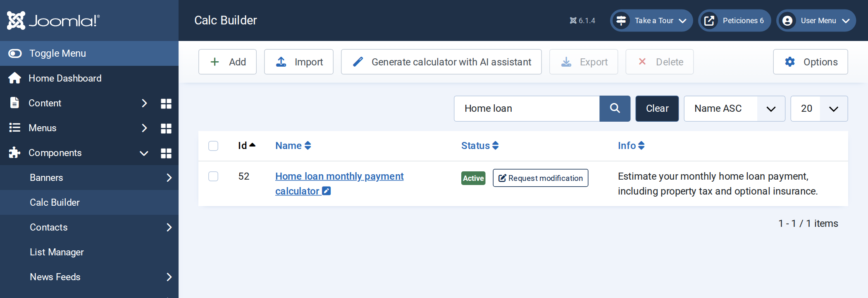This screenshot has width=868, height=298.
Task: Open the User Menu dropdown
Action: (x=816, y=20)
